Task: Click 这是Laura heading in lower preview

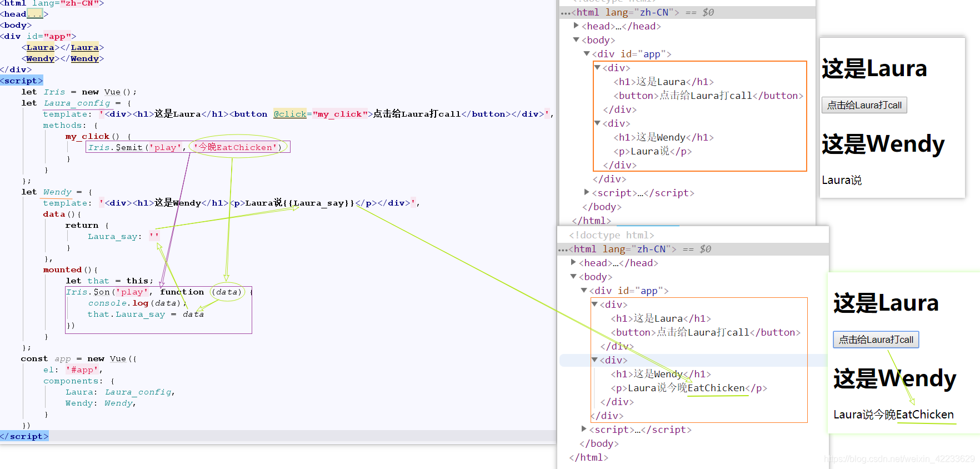Action: point(886,303)
